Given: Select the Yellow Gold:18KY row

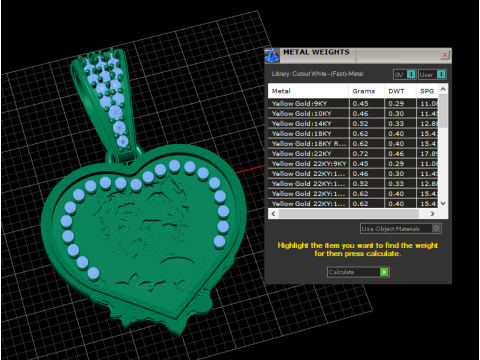Looking at the screenshot, I should pyautogui.click(x=353, y=133).
